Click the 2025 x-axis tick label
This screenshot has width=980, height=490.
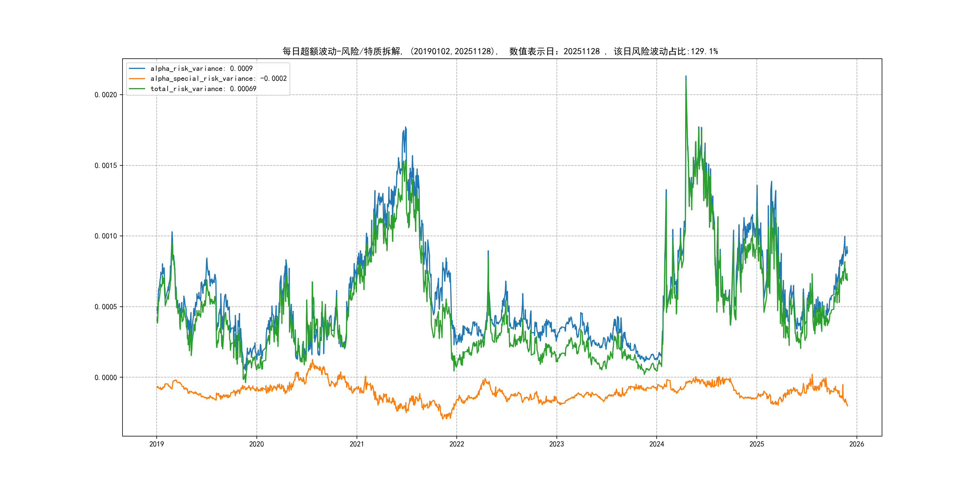pos(757,444)
